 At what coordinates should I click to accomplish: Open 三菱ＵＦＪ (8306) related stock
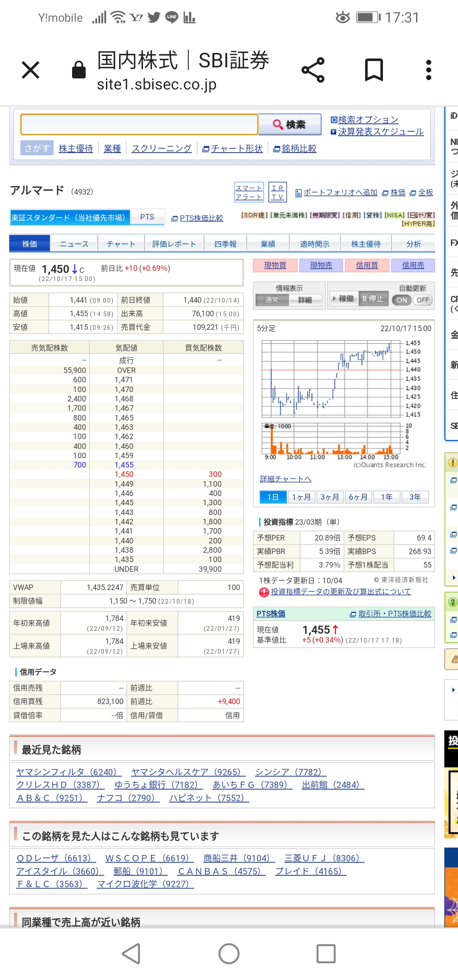(324, 858)
